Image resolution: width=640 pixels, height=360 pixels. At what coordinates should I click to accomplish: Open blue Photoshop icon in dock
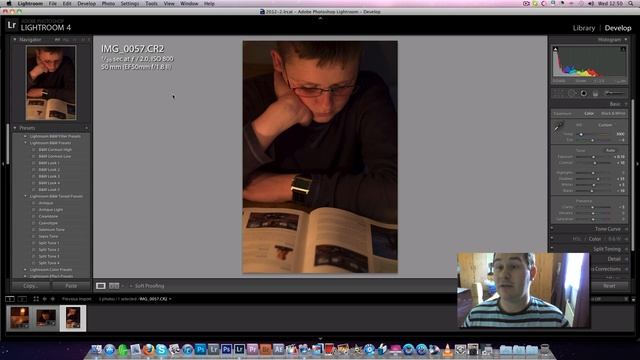pos(200,349)
